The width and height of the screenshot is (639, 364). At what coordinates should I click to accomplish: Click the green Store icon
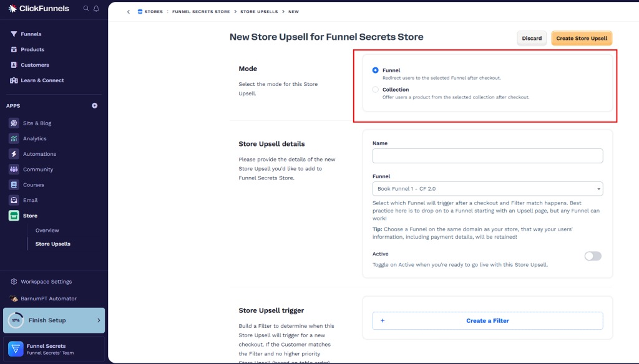(x=14, y=216)
